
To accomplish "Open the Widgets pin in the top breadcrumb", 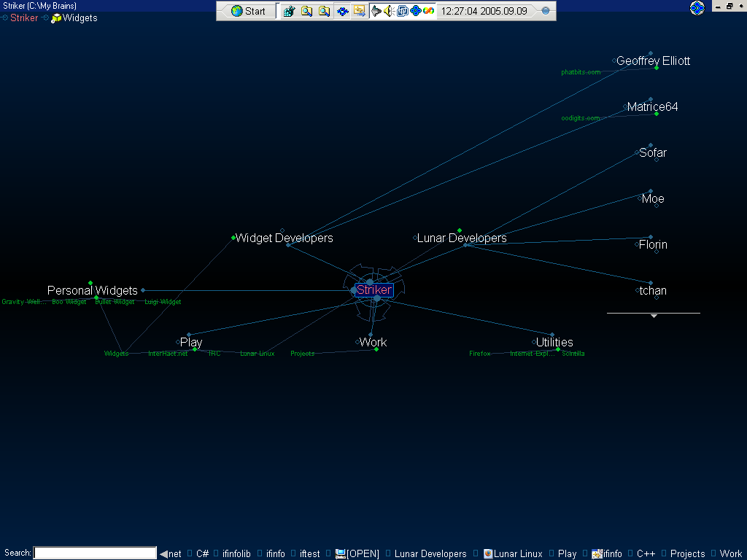I will (80, 18).
